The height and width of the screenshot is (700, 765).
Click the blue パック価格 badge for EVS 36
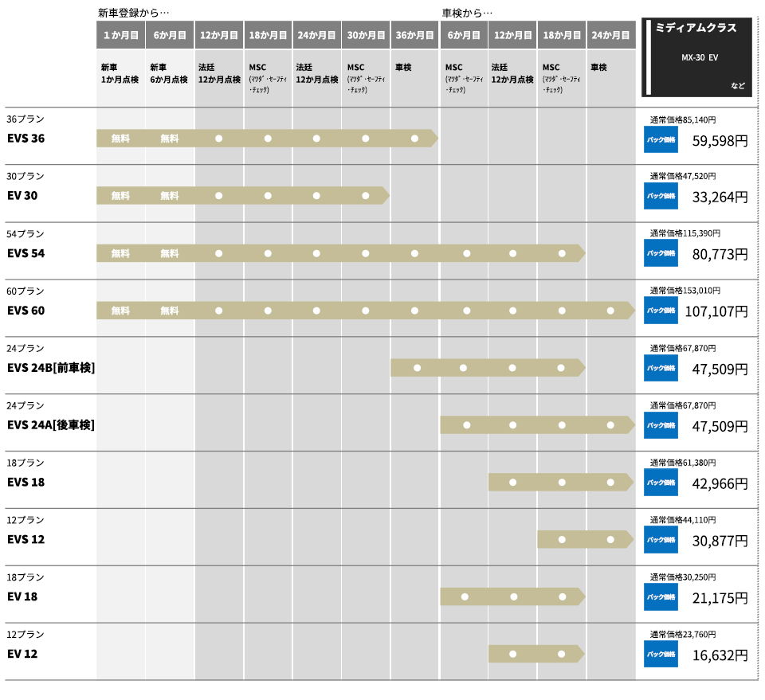tap(661, 139)
